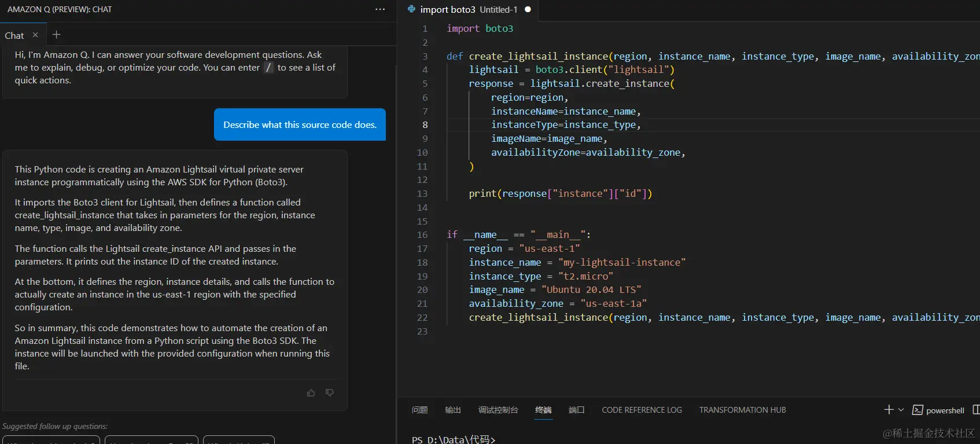Click the paragraph starting 'So in summary'
The height and width of the screenshot is (444, 980).
[172, 347]
